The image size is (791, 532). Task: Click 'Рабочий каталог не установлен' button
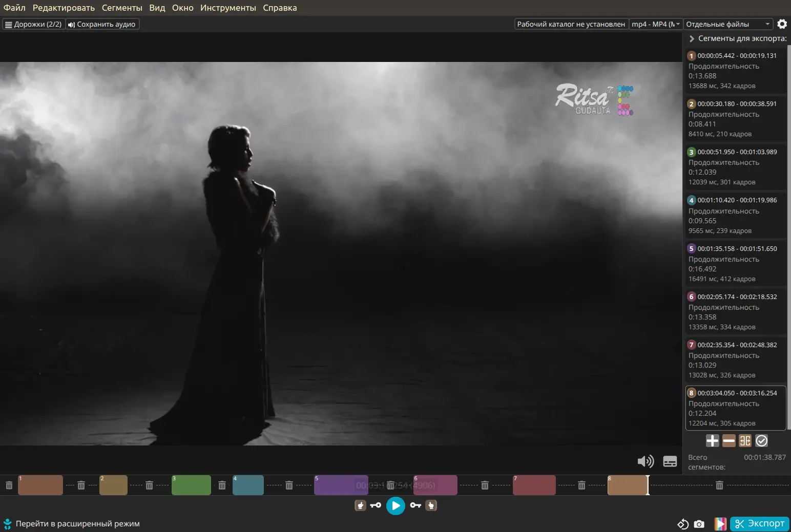571,24
